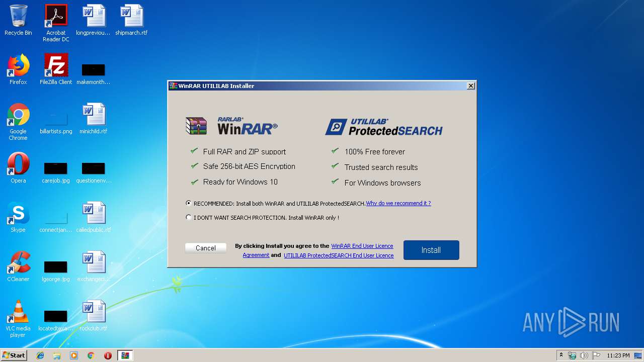Screen dimensions: 644x362
Task: Open 'Why do we recommend it ?' link
Action: pyautogui.click(x=398, y=203)
